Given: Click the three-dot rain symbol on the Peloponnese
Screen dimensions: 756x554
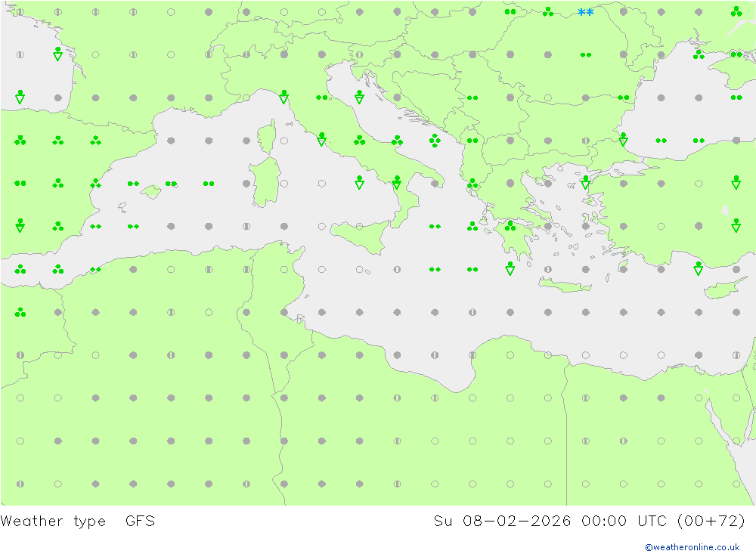Looking at the screenshot, I should [510, 225].
